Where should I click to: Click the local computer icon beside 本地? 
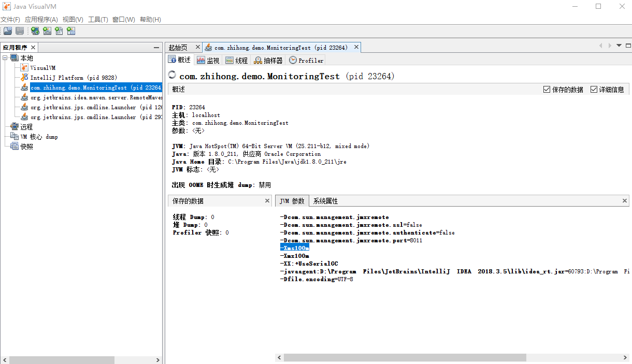[x=15, y=58]
